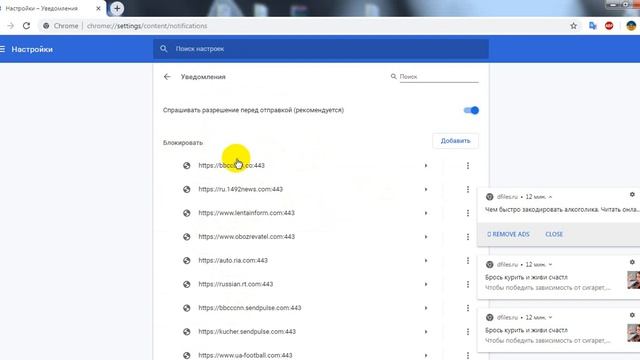The image size is (640, 360).
Task: Click the forward navigation arrow
Action: (x=11, y=26)
